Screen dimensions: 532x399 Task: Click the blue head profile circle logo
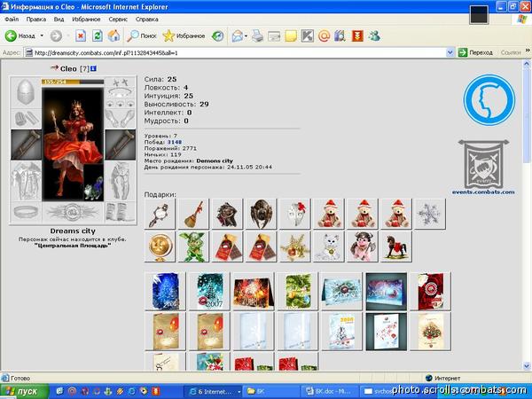489,100
